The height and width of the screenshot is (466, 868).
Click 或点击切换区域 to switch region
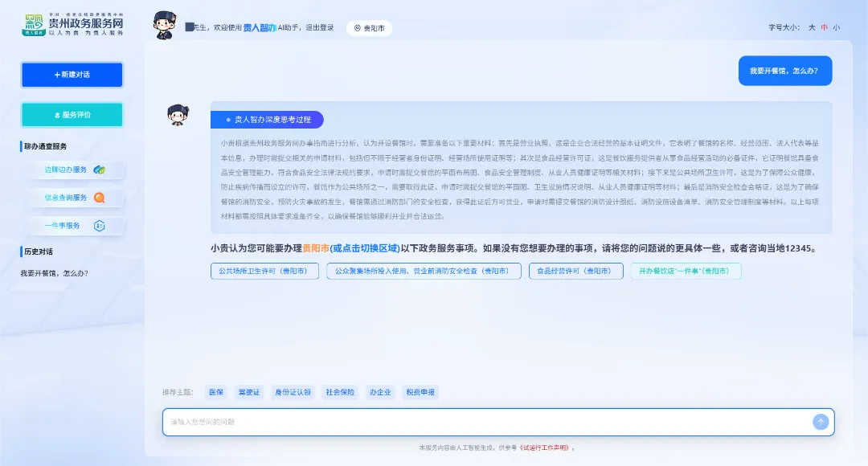(365, 248)
